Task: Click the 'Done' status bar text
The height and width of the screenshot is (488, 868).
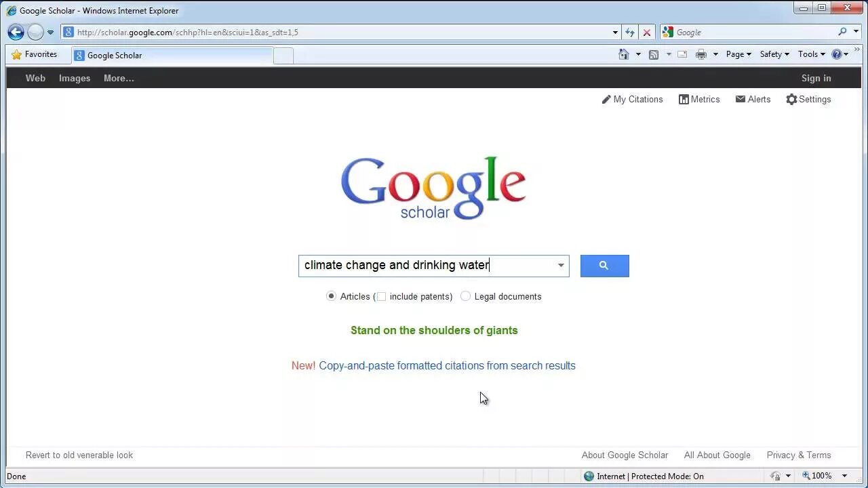Action: click(x=16, y=476)
